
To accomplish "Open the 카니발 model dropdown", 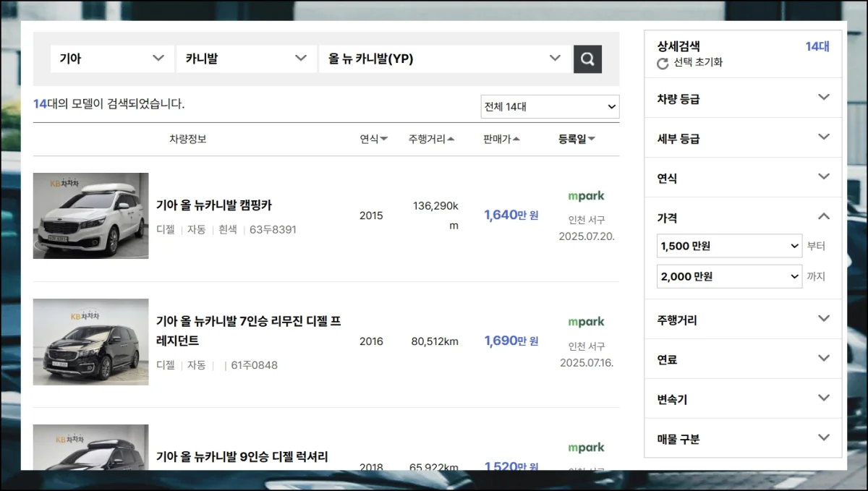I will click(246, 59).
